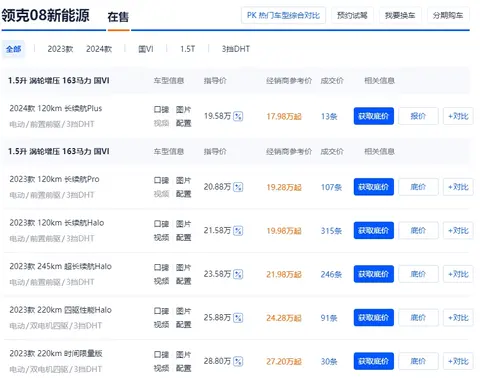This screenshot has height=378, width=480.
Task: Switch to the 在售 tab
Action: 118,17
